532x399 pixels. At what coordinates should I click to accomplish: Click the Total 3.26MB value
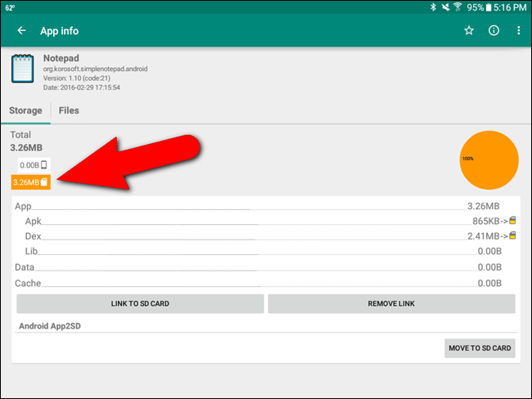(x=26, y=148)
